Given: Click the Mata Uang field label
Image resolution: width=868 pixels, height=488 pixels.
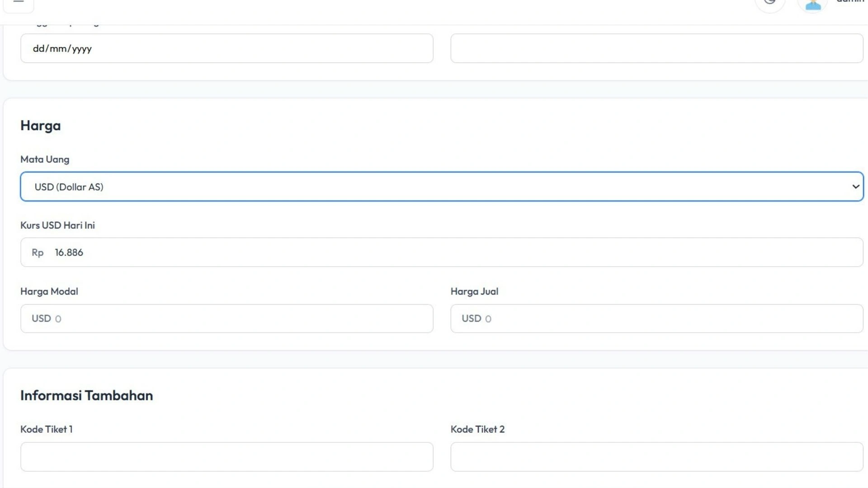Looking at the screenshot, I should 45,160.
